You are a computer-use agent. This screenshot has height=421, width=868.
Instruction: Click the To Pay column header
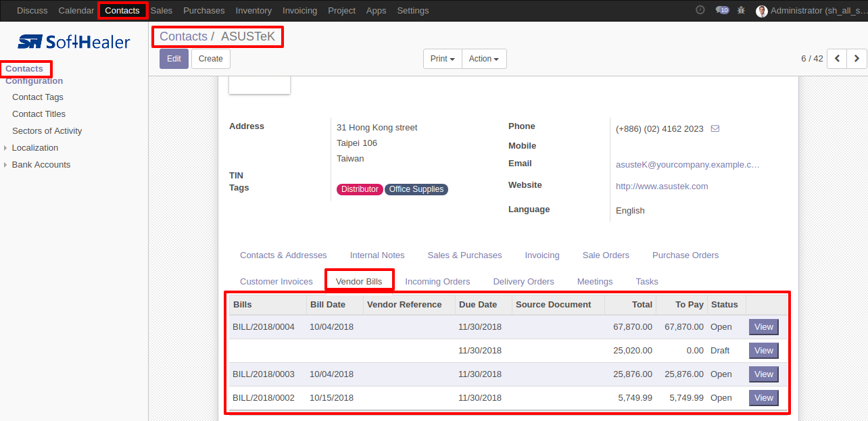coord(681,305)
